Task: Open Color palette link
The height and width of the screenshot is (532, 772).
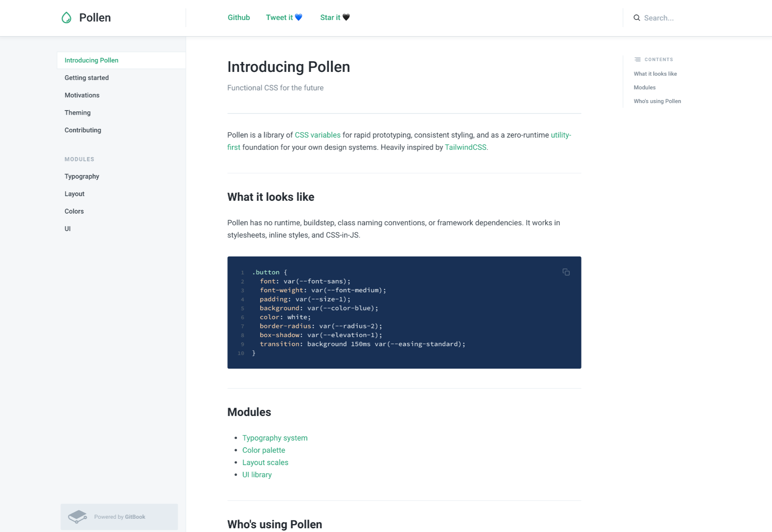Action: click(264, 450)
